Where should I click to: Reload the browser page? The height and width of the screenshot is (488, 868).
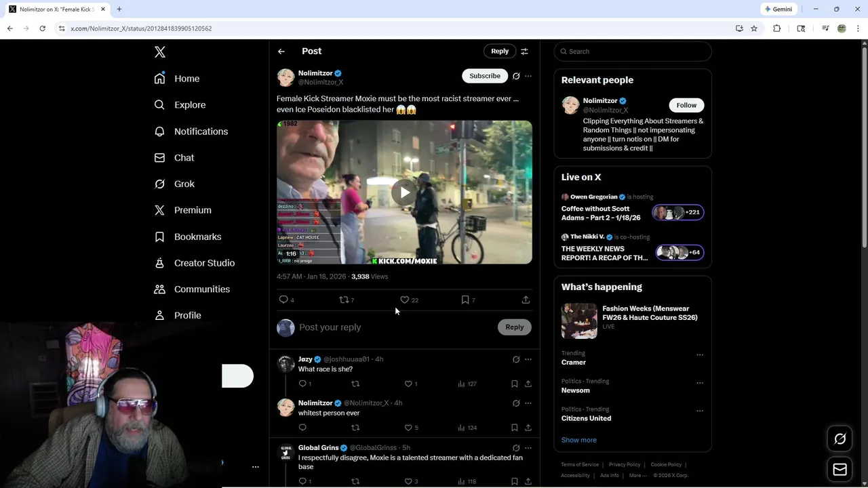click(x=42, y=28)
